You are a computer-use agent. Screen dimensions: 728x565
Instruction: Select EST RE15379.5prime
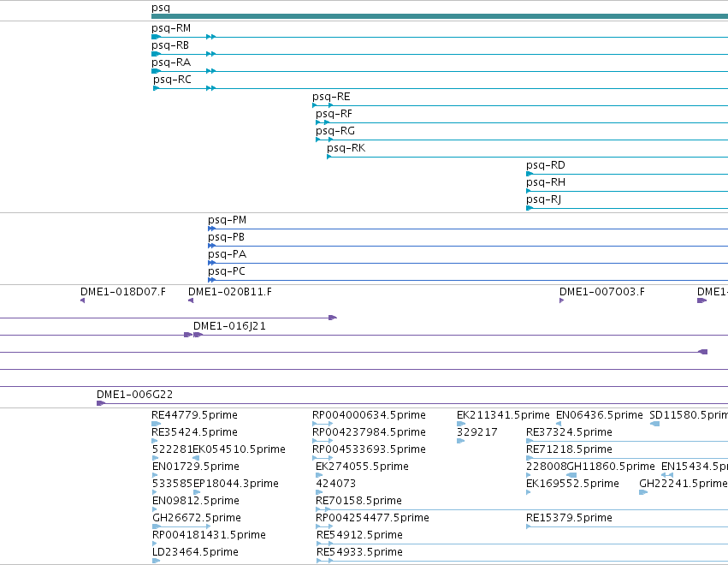[569, 518]
